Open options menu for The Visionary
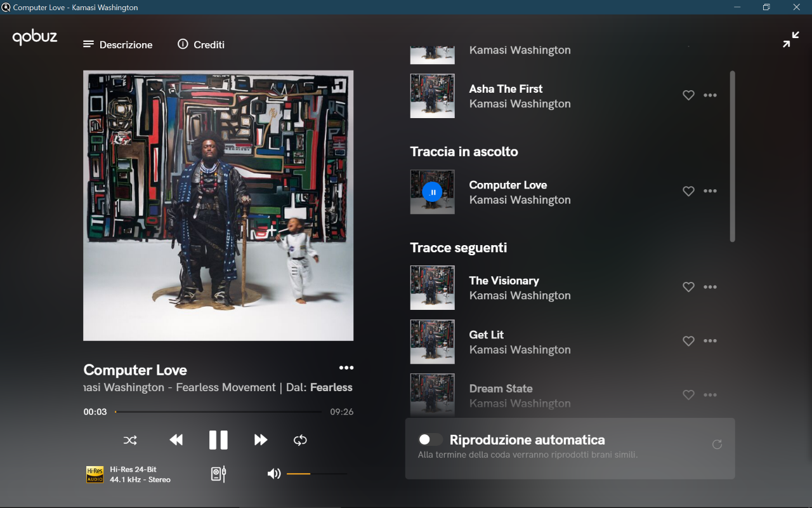812x508 pixels. tap(710, 287)
